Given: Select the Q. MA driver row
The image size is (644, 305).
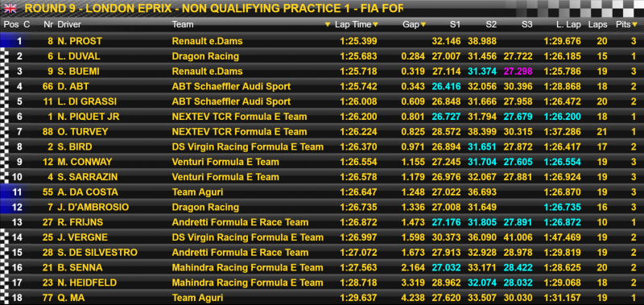Looking at the screenshot, I should click(x=322, y=298).
